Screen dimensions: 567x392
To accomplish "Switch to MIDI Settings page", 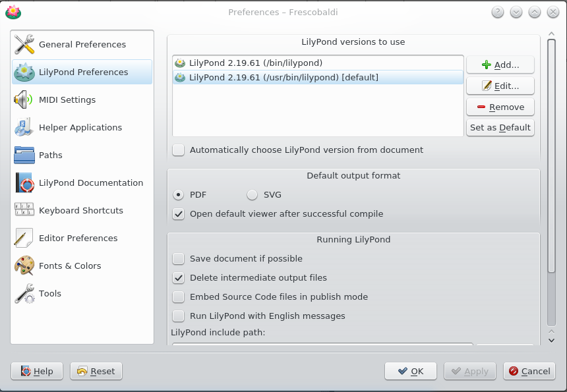I will tap(82, 99).
